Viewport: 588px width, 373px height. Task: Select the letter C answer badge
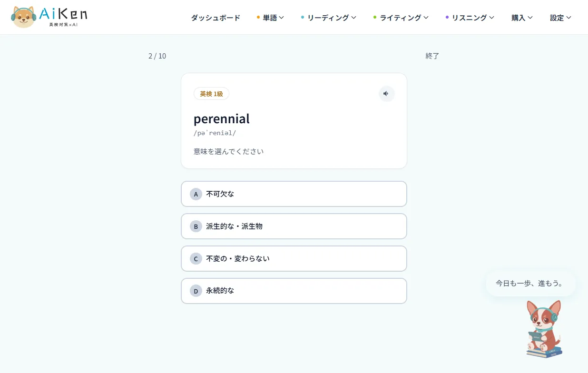[196, 259]
